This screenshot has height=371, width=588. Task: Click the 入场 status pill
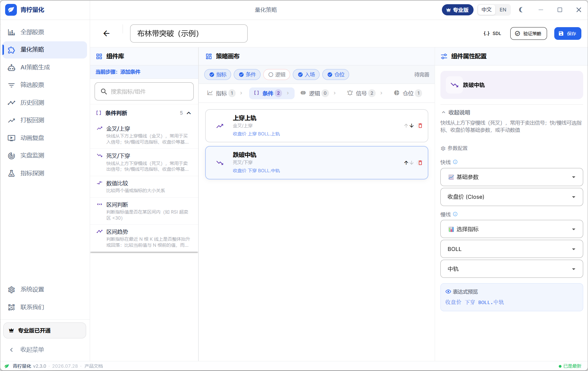[x=306, y=75]
